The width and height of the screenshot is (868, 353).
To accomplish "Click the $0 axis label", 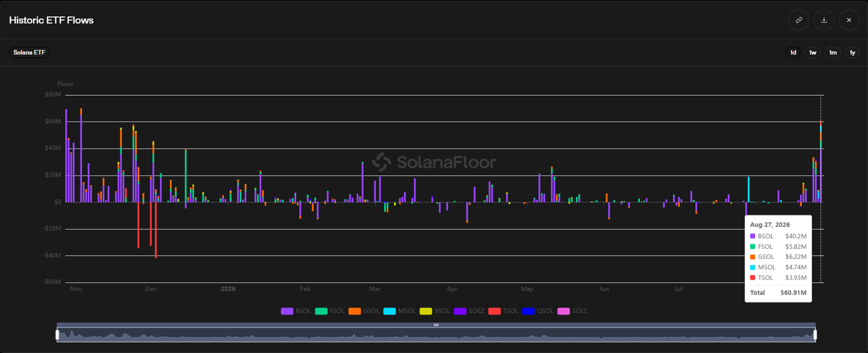I will tap(58, 202).
